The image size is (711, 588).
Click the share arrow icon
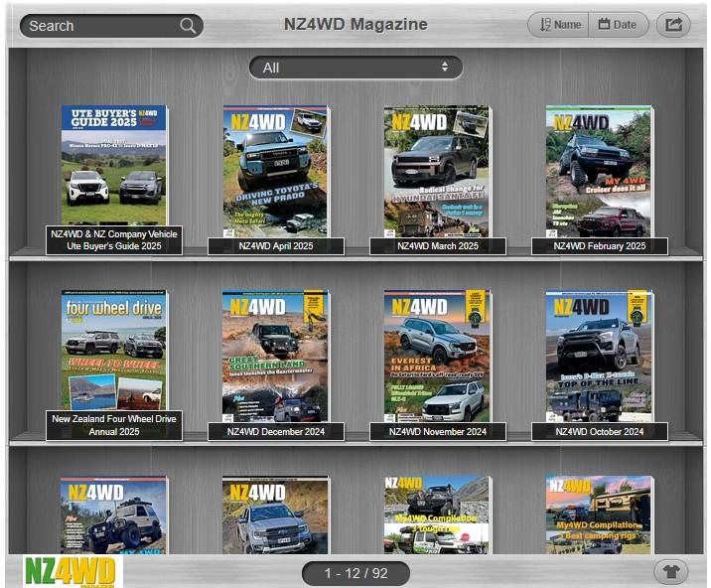[673, 25]
